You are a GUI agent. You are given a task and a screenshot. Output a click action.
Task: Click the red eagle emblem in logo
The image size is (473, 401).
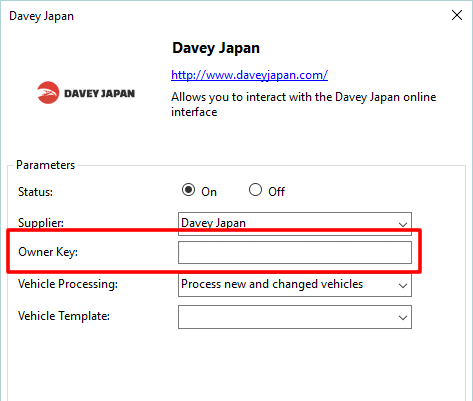point(48,93)
